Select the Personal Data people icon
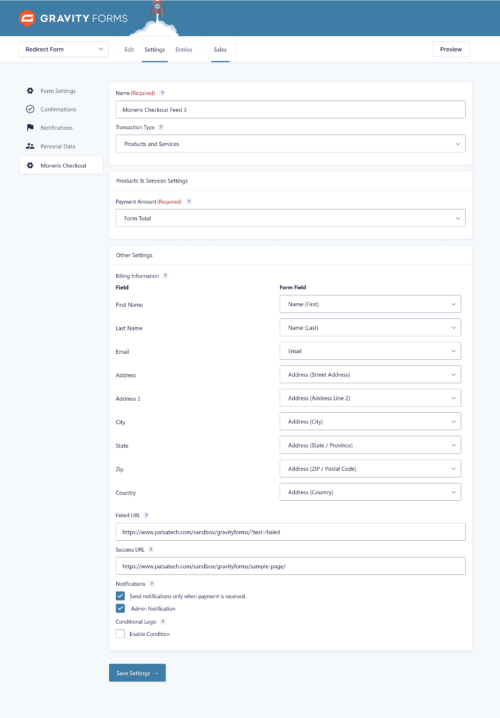Image resolution: width=500 pixels, height=718 pixels. coord(30,146)
